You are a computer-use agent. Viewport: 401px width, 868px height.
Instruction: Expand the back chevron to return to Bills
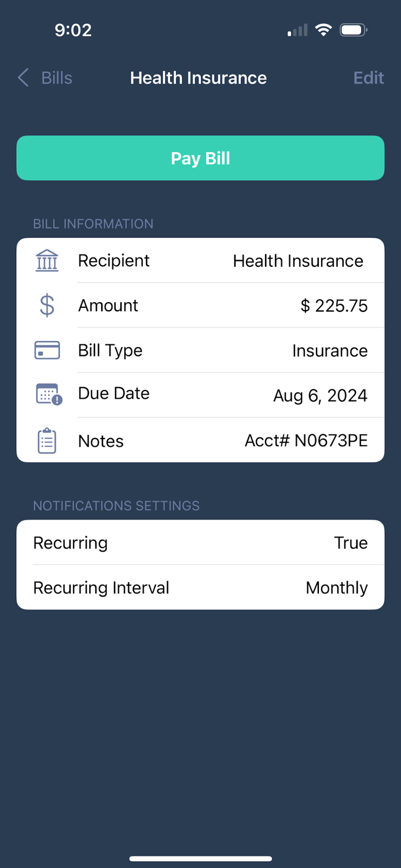(x=22, y=78)
